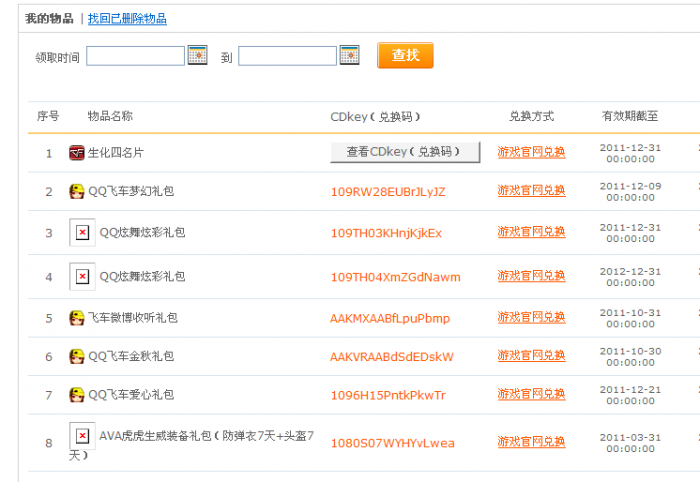Click broken image icon for AVA礼包
This screenshot has width=700, height=482.
pyautogui.click(x=82, y=436)
